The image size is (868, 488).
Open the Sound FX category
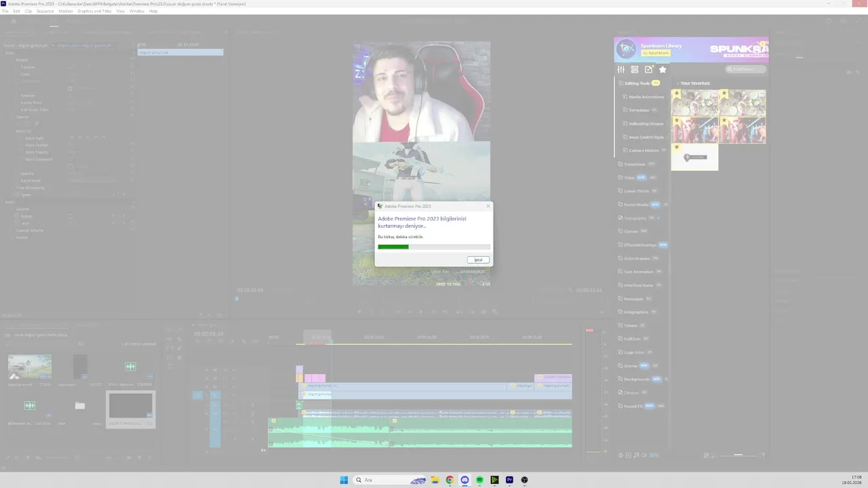633,406
